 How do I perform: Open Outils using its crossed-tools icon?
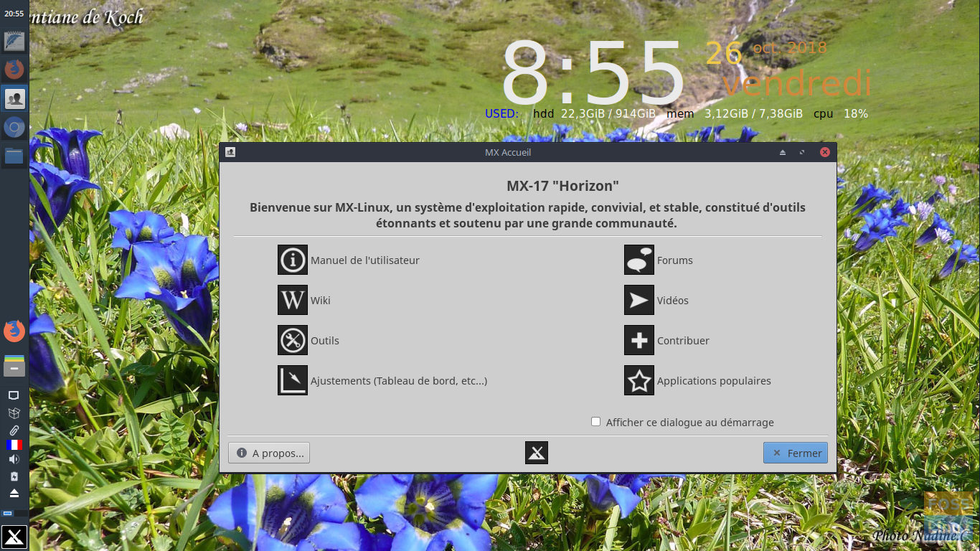point(292,340)
